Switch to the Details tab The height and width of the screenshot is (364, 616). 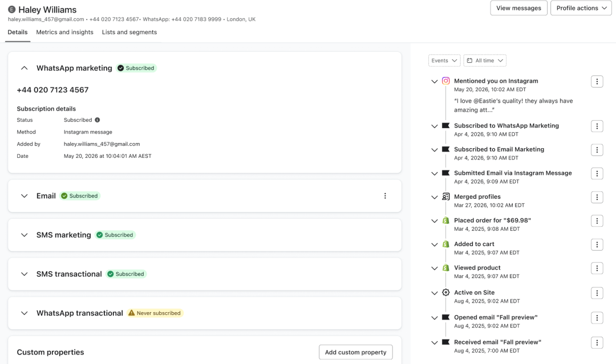pos(18,32)
